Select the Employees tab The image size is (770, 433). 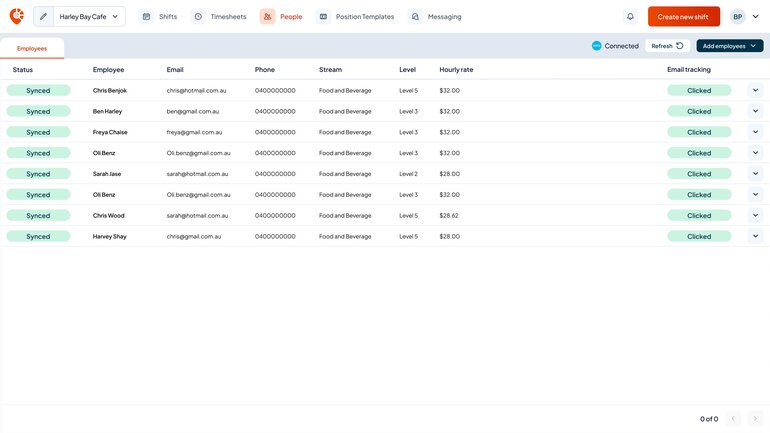[32, 48]
